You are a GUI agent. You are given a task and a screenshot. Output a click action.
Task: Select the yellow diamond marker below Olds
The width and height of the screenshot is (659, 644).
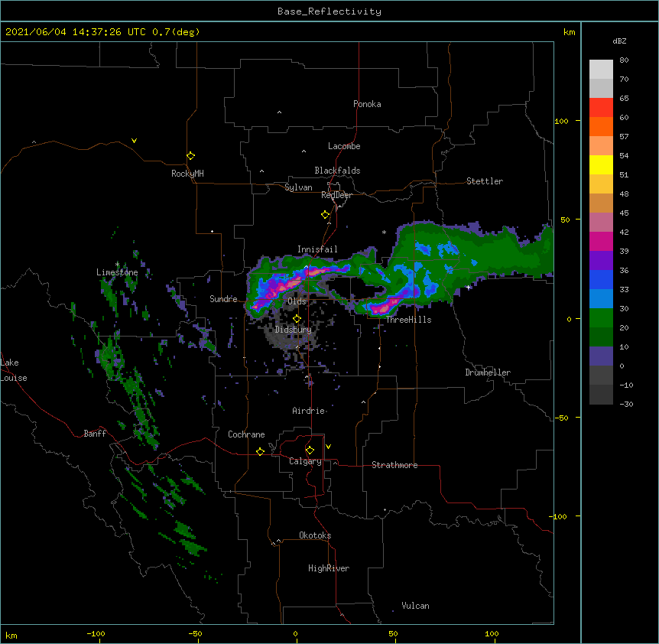[x=297, y=318]
